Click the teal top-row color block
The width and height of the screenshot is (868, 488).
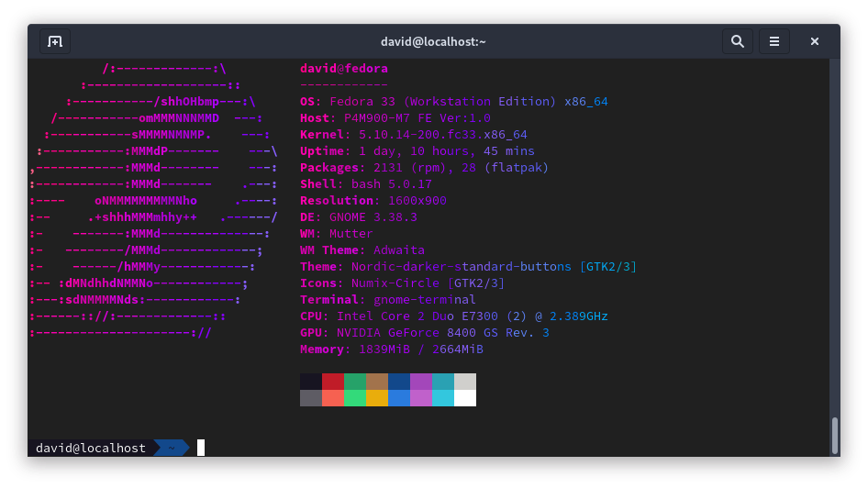(443, 382)
